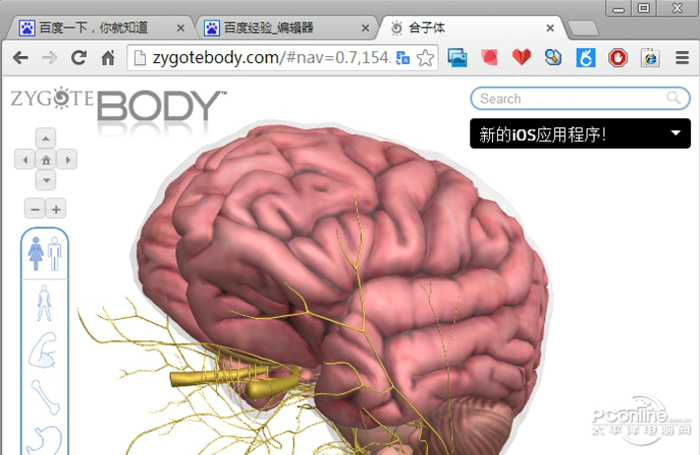The height and width of the screenshot is (455, 700).
Task: Open the IE tab extension icon
Action: coord(650,58)
